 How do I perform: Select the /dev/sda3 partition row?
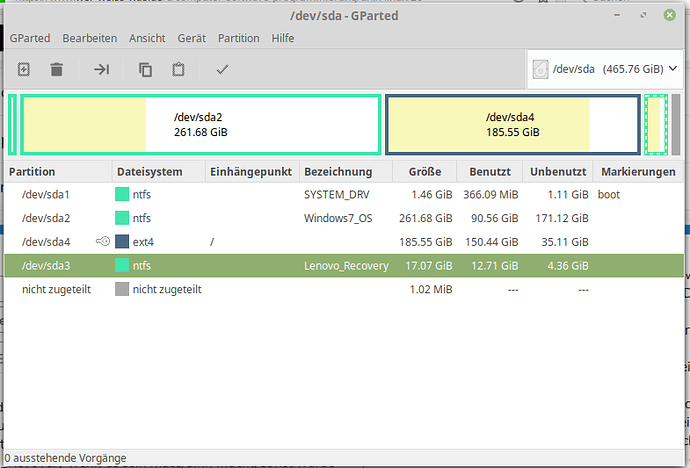[x=344, y=265]
